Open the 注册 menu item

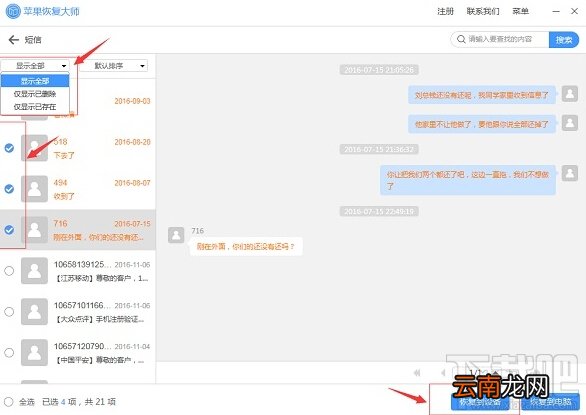pos(445,11)
